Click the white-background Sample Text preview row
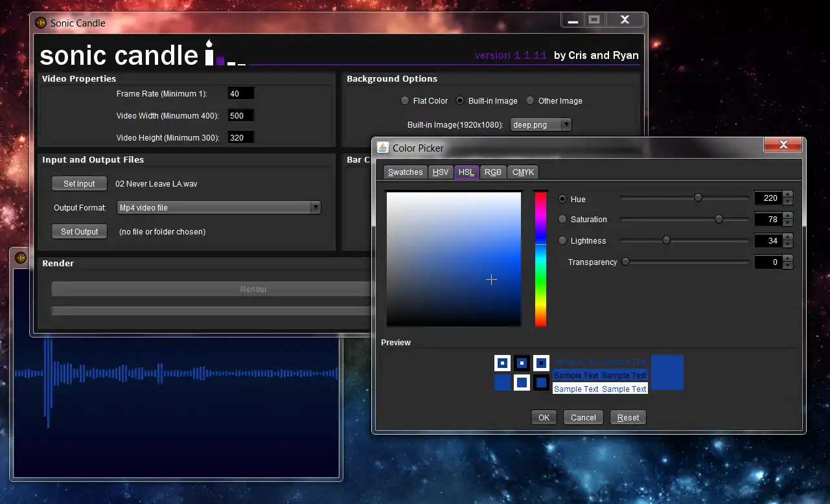830x504 pixels. [600, 389]
